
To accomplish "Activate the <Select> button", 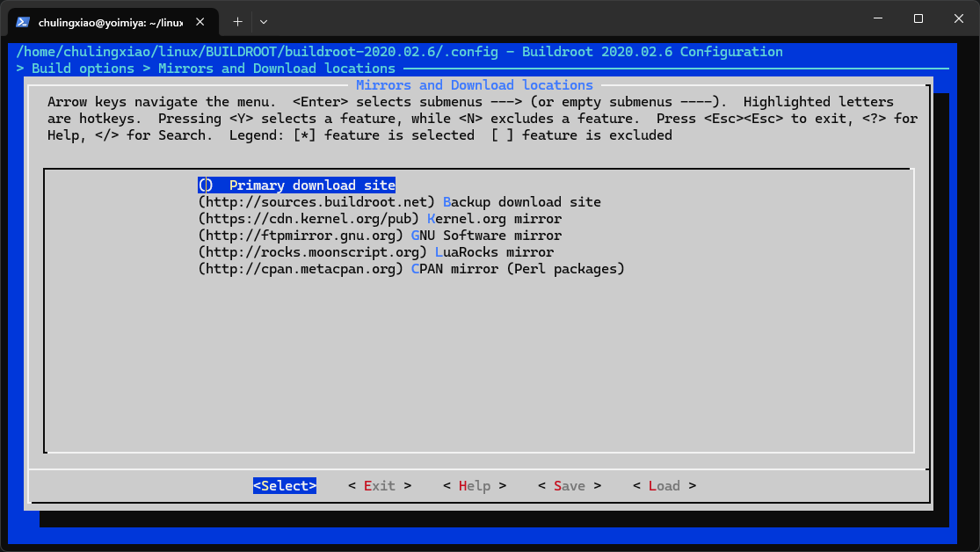I will (285, 486).
